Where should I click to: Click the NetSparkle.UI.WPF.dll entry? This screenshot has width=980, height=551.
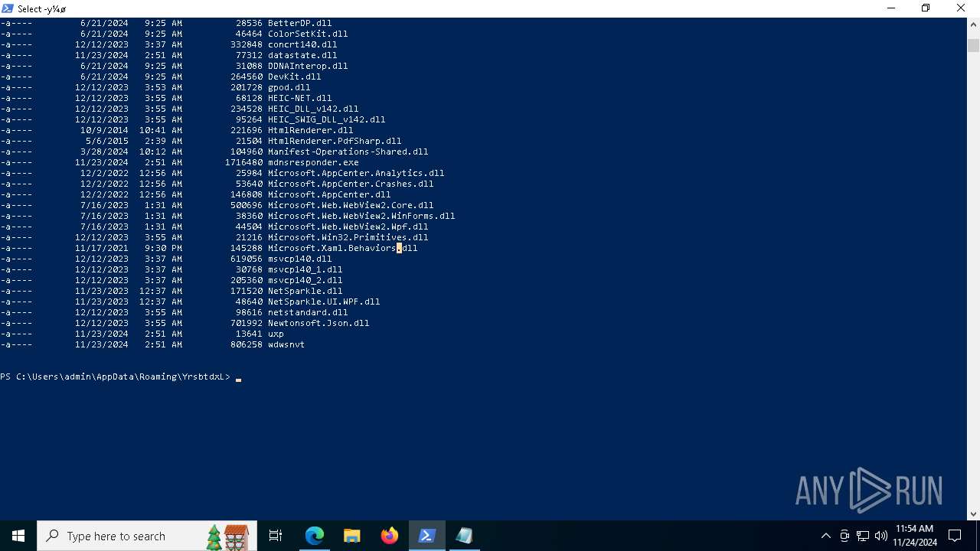click(x=324, y=302)
